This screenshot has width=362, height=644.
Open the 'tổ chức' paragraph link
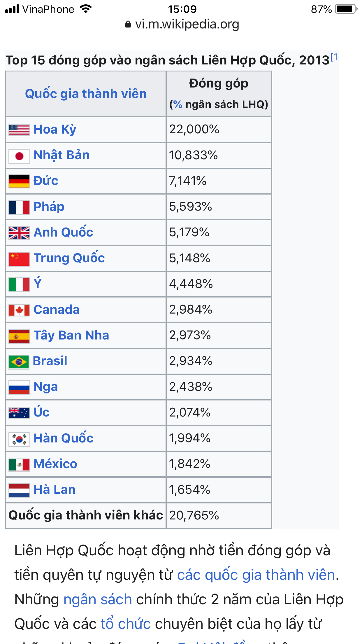click(126, 624)
